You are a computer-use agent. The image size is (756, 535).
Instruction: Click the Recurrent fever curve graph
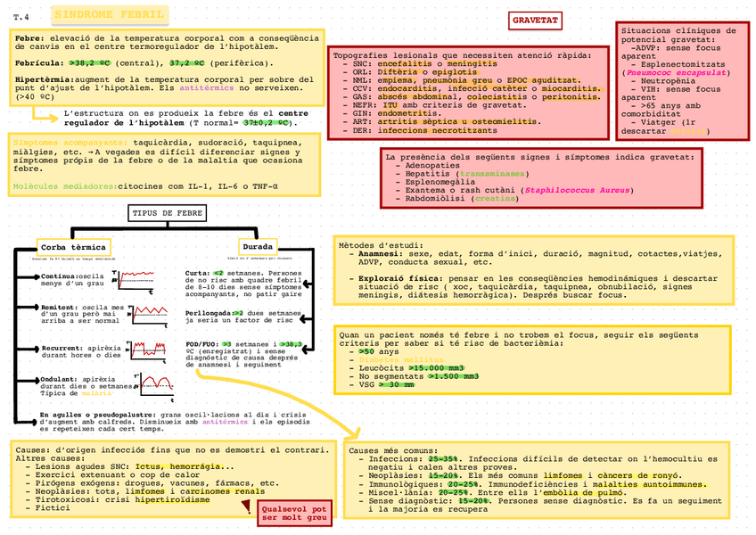148,348
